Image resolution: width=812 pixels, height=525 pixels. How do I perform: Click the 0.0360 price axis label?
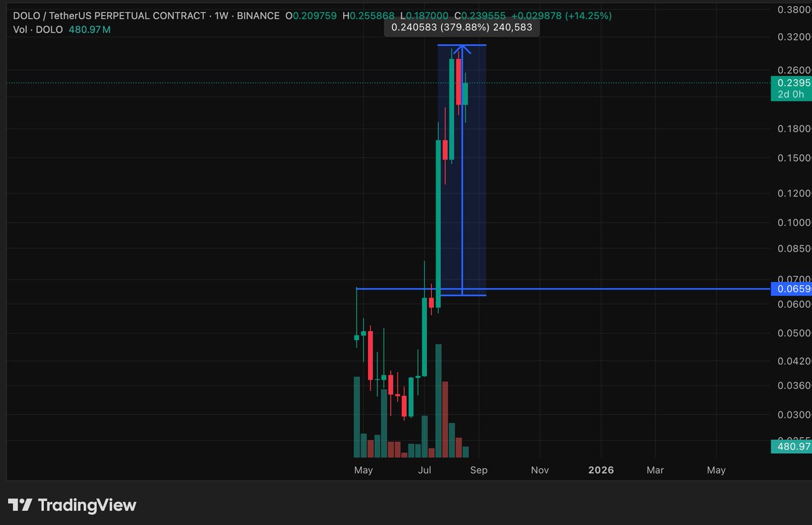click(x=794, y=386)
